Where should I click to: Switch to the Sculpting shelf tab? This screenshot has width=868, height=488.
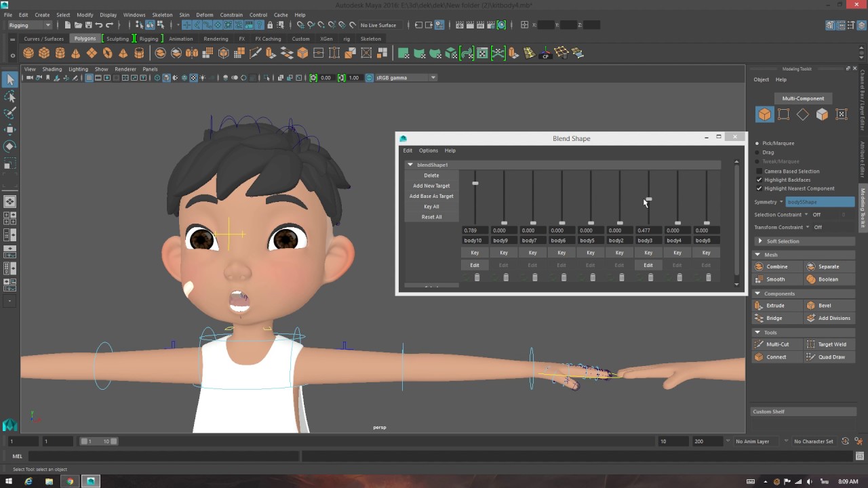click(x=117, y=39)
